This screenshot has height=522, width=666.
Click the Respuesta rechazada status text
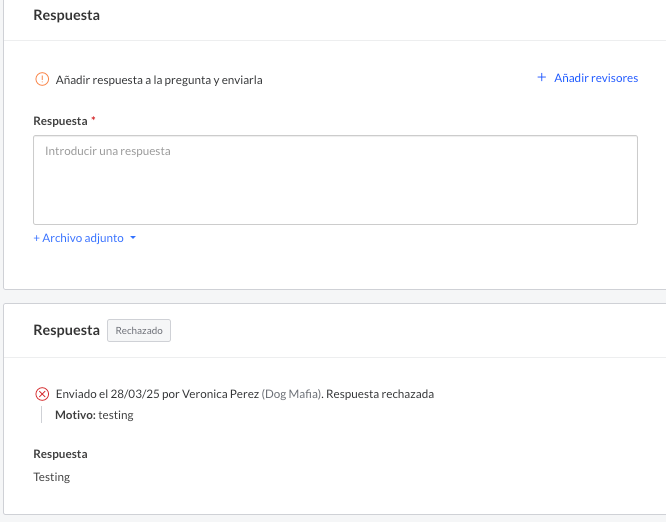(x=380, y=394)
